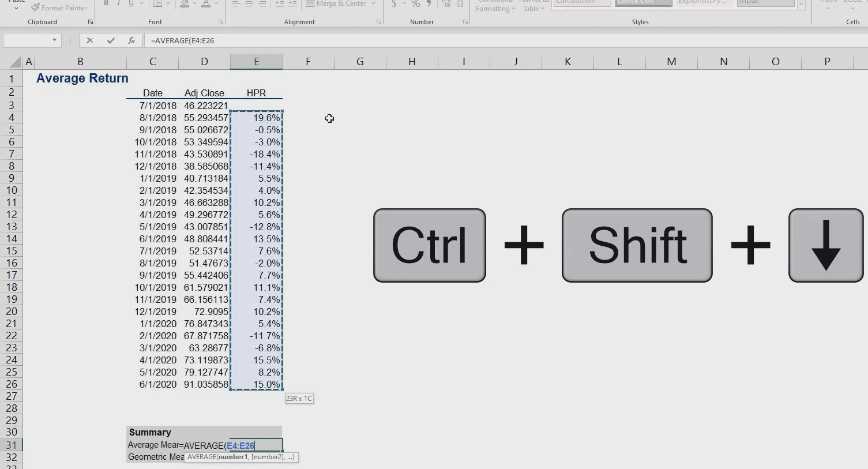
Task: Open the Fill Color dropdown arrow
Action: tap(195, 3)
